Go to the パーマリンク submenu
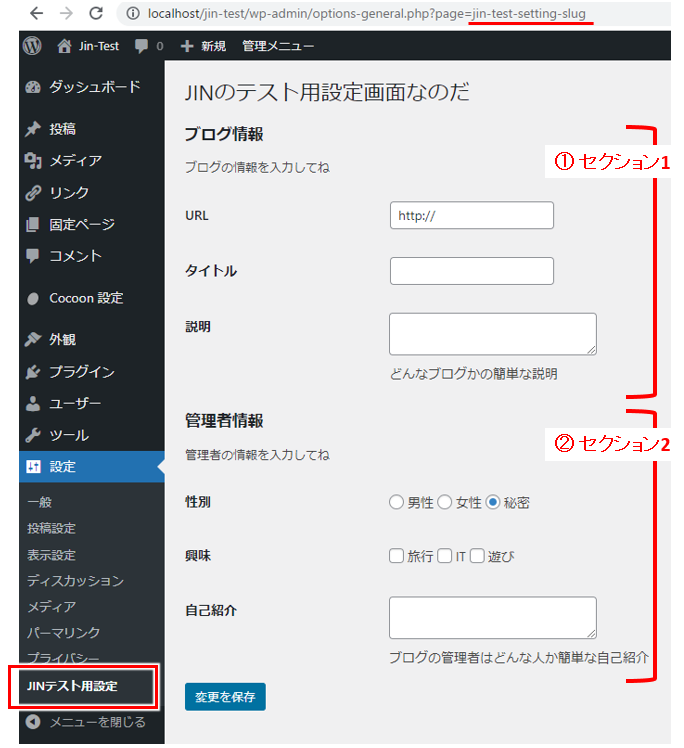 tap(63, 633)
